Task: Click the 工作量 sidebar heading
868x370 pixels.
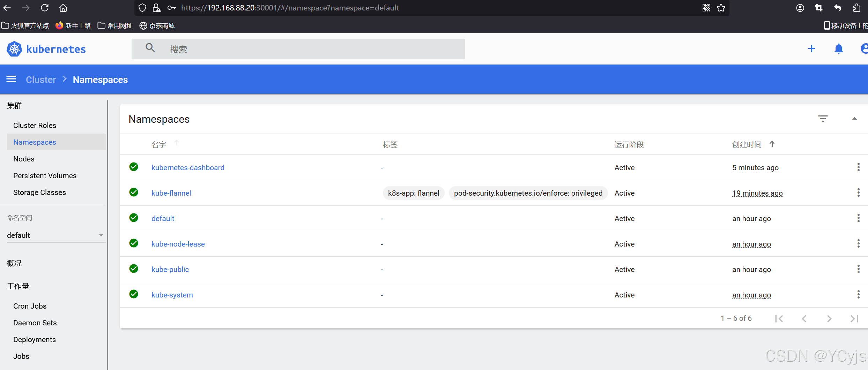Action: [18, 286]
